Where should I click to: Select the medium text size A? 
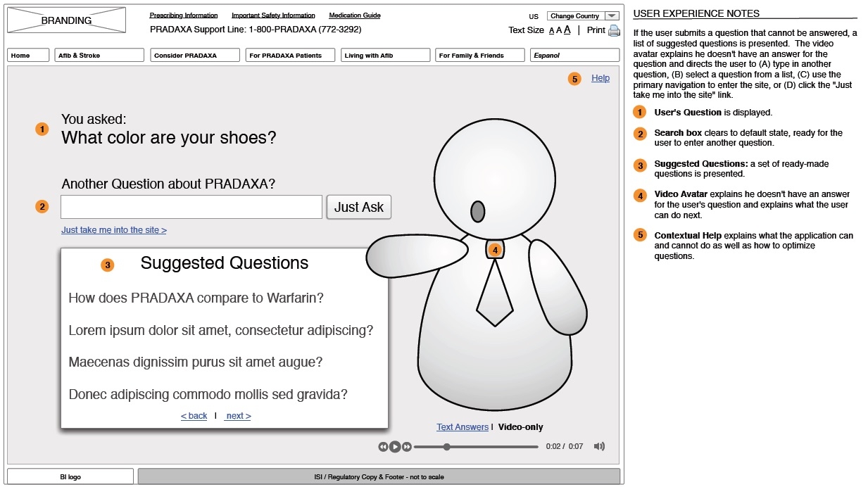click(x=559, y=30)
